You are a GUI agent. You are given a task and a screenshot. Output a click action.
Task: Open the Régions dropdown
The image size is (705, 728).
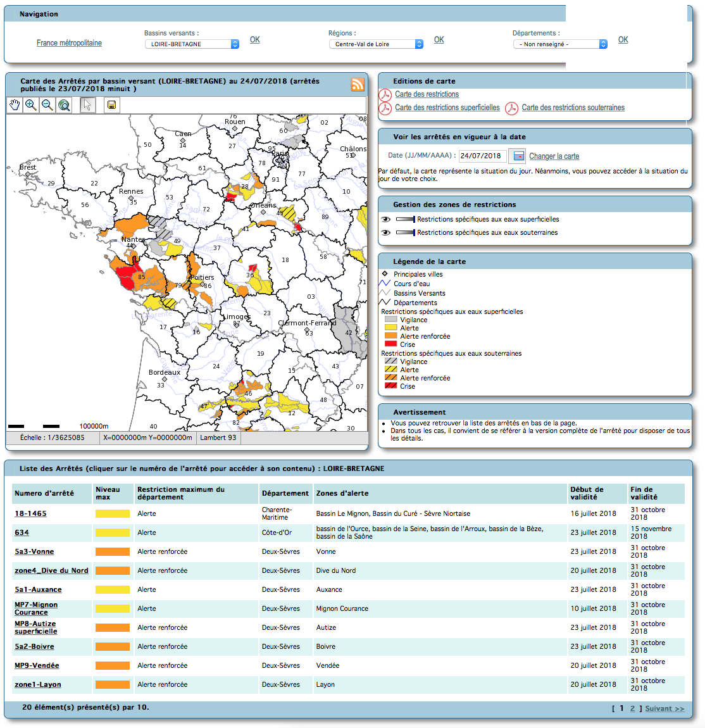376,44
